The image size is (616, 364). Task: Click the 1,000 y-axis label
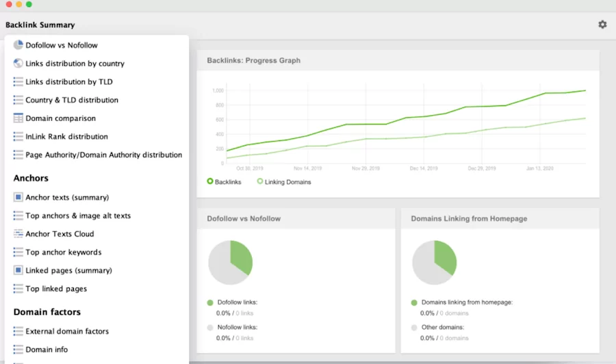[x=218, y=91]
